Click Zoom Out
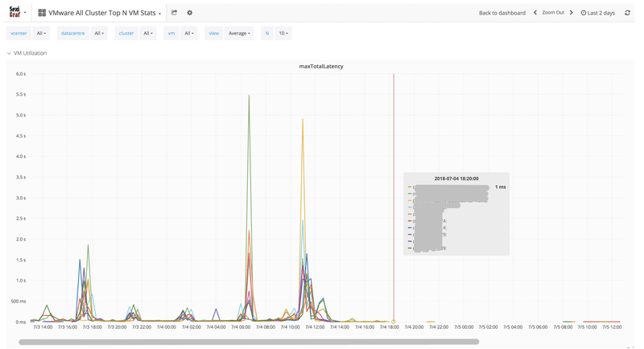Image resolution: width=644 pixels, height=349 pixels. coord(553,13)
